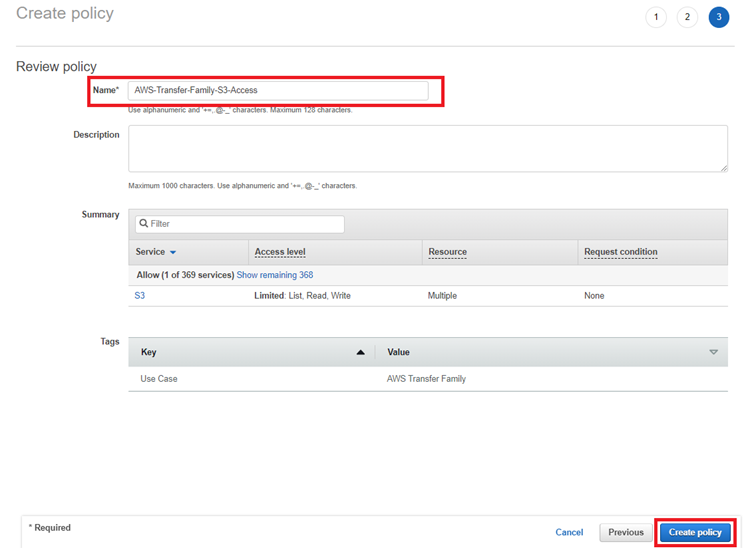Image resolution: width=756 pixels, height=548 pixels.
Task: Click the Request condition column header
Action: point(620,252)
